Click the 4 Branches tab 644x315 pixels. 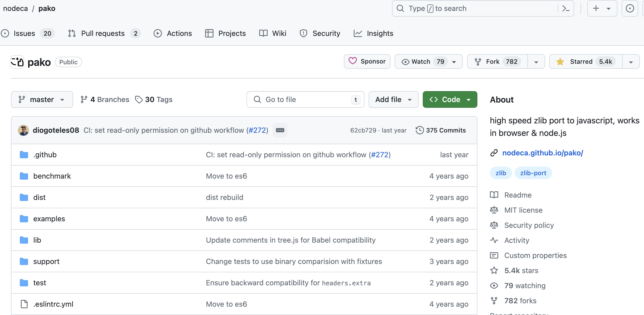(104, 99)
